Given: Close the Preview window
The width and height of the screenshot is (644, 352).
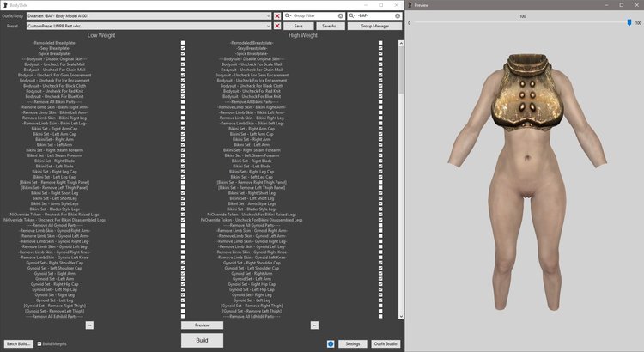Looking at the screenshot, I should coord(637,5).
